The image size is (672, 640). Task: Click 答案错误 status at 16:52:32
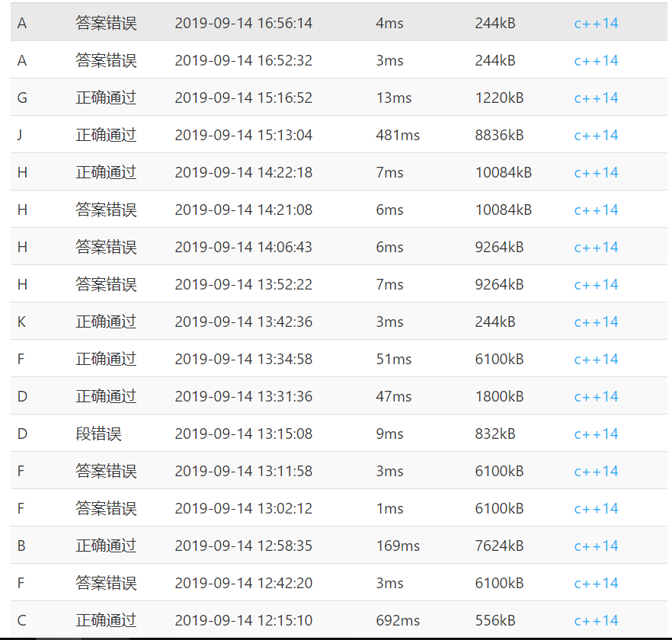coord(106,60)
